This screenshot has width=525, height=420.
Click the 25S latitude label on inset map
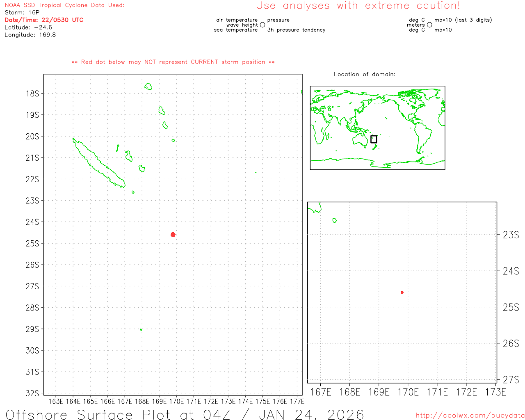pyautogui.click(x=511, y=307)
